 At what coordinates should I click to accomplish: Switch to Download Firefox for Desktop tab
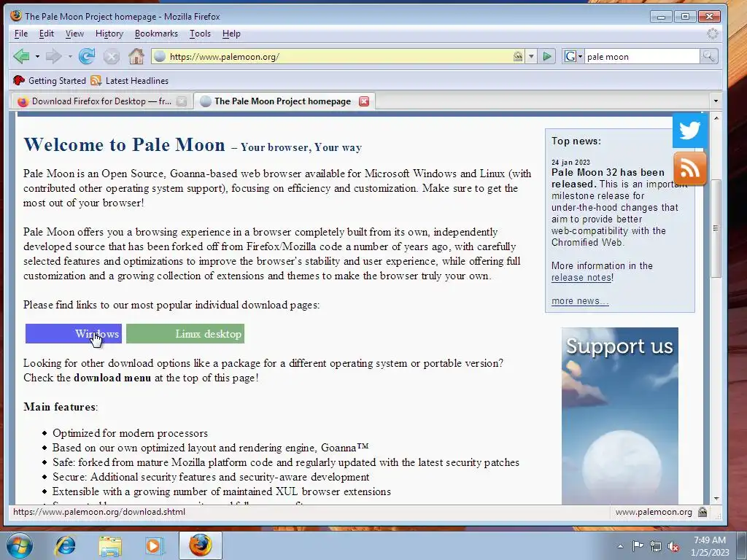(101, 101)
